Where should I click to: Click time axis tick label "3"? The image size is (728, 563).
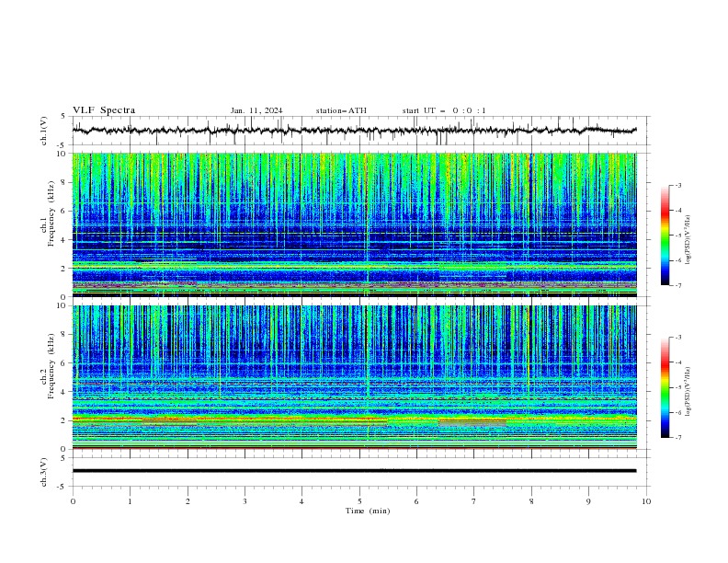[245, 501]
